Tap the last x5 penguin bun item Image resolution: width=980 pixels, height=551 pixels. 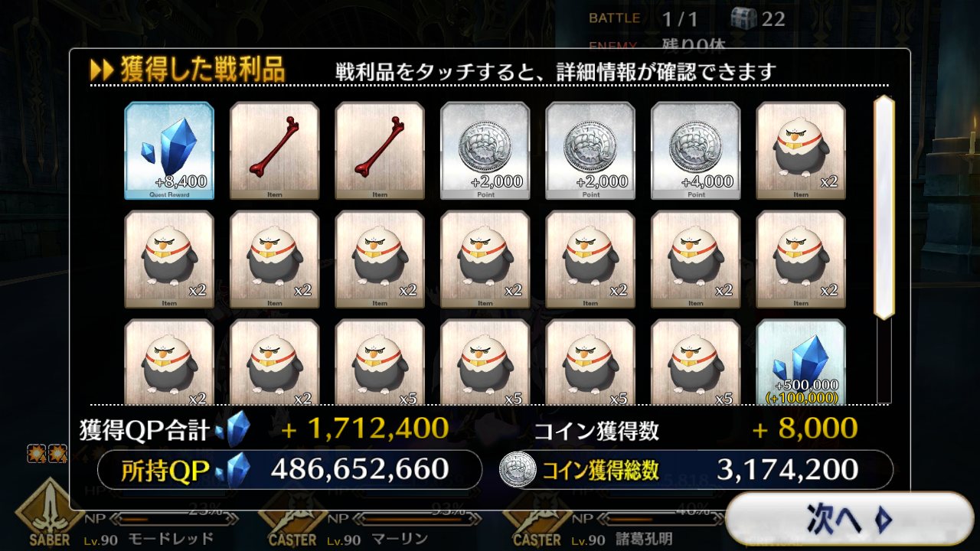pos(695,361)
